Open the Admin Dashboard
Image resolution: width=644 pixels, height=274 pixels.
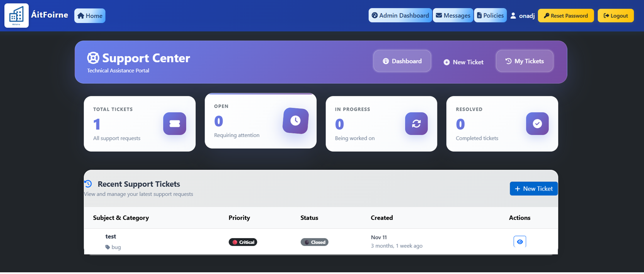click(x=400, y=15)
